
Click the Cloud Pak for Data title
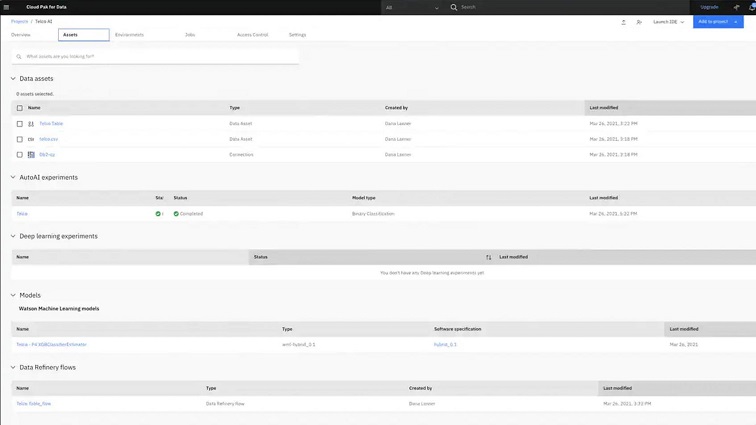46,7
